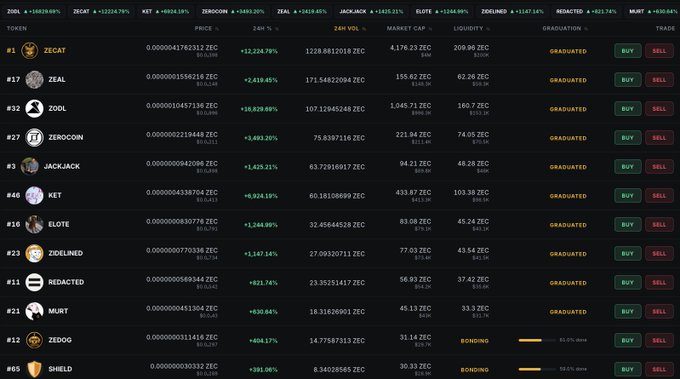Click ZECAT's GRADUATED status label

(568, 51)
